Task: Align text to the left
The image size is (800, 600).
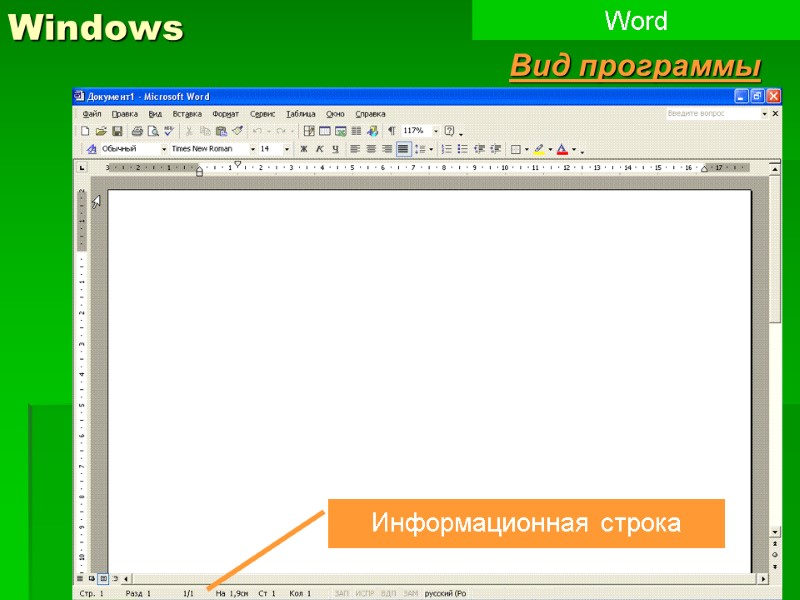Action: pos(355,149)
